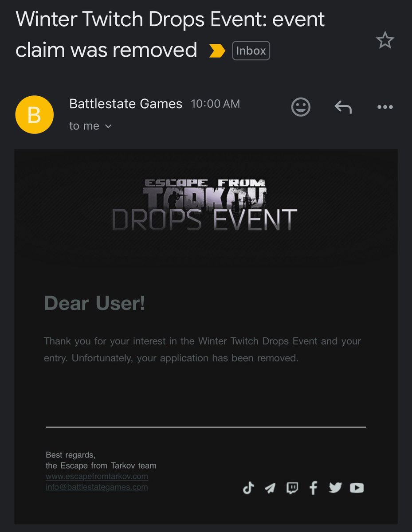Open the Facebook page icon
This screenshot has width=412, height=532.
313,488
